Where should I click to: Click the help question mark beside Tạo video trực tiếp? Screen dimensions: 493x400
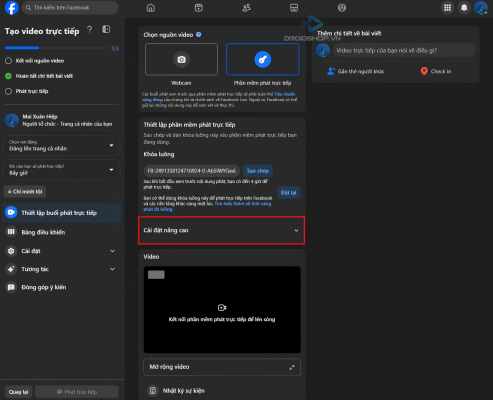click(x=90, y=30)
